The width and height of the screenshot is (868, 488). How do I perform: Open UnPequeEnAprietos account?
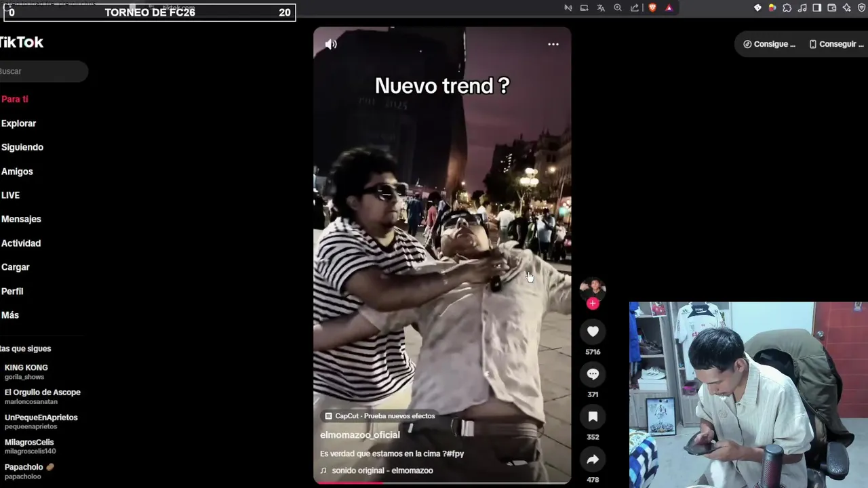point(41,422)
